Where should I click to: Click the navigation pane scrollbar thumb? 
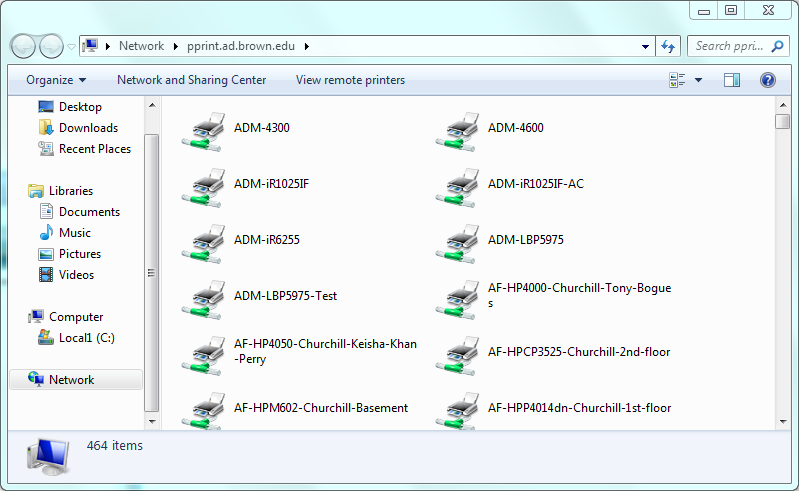(x=152, y=272)
